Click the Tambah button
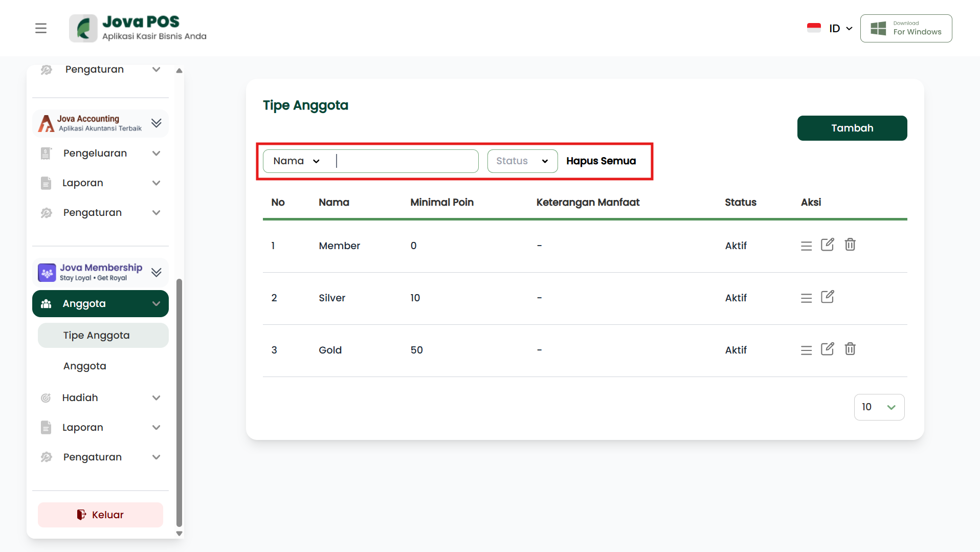The height and width of the screenshot is (552, 980). tap(852, 128)
